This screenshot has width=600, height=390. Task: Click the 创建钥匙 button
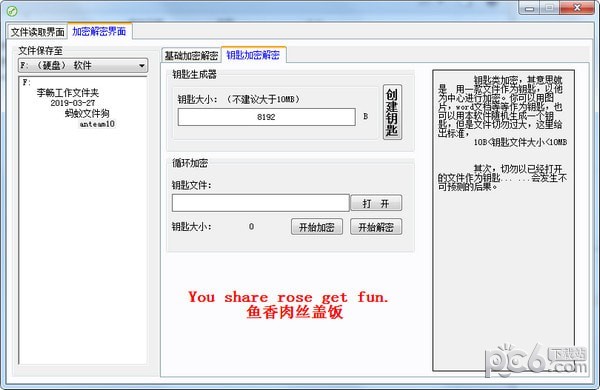[x=392, y=112]
